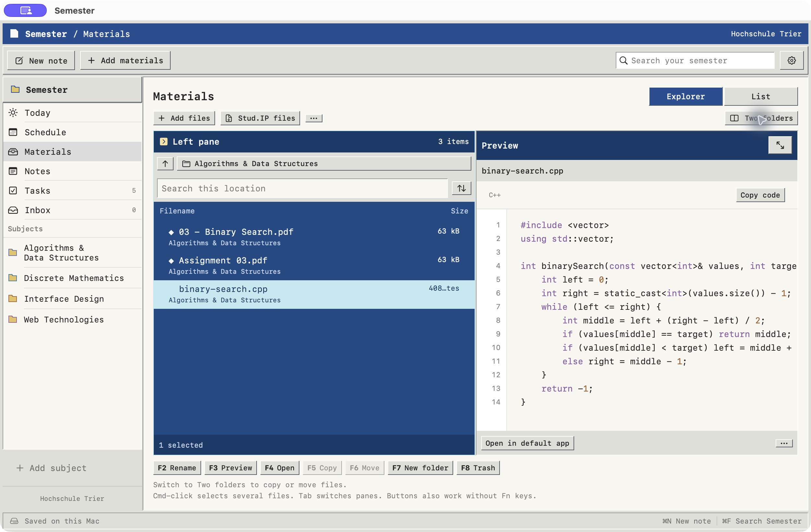
Task: Click Semester breadcrumb in header
Action: pos(46,34)
